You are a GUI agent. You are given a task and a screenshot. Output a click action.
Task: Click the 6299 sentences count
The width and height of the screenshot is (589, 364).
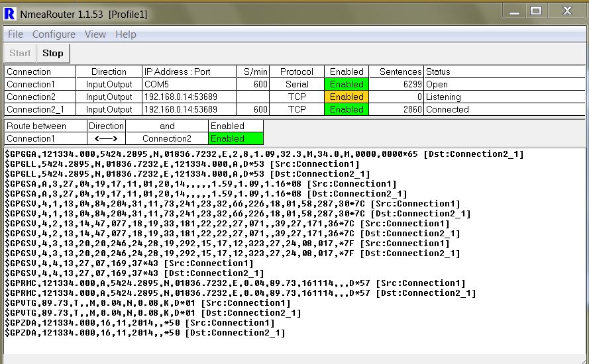tap(396, 84)
